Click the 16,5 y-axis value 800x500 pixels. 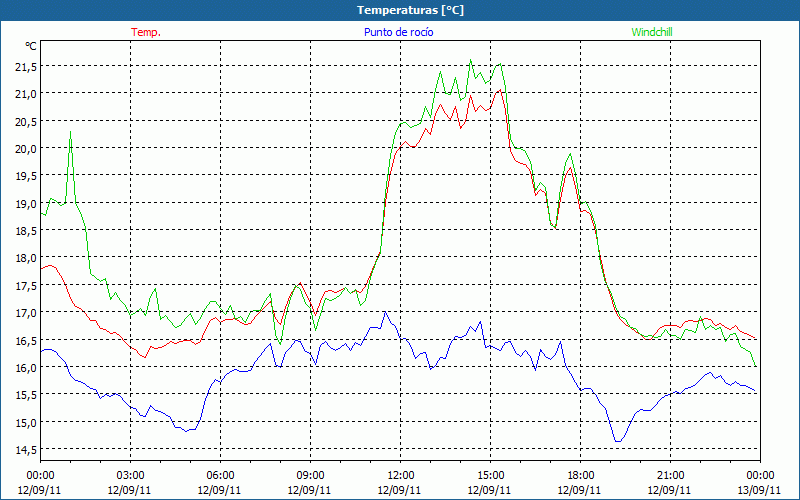[26, 340]
